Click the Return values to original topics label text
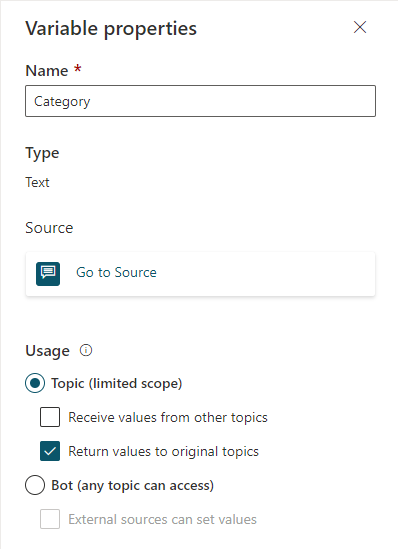398x549 pixels. (163, 451)
